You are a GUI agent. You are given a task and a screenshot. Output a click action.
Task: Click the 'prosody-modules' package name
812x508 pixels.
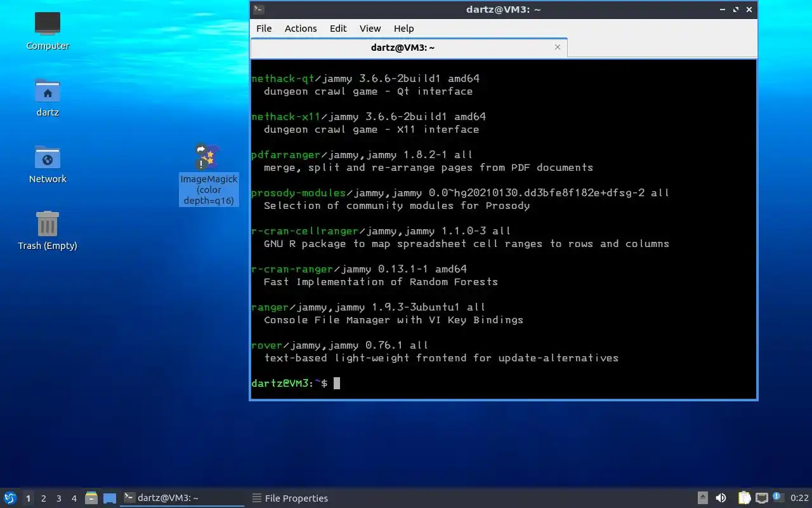(x=299, y=193)
